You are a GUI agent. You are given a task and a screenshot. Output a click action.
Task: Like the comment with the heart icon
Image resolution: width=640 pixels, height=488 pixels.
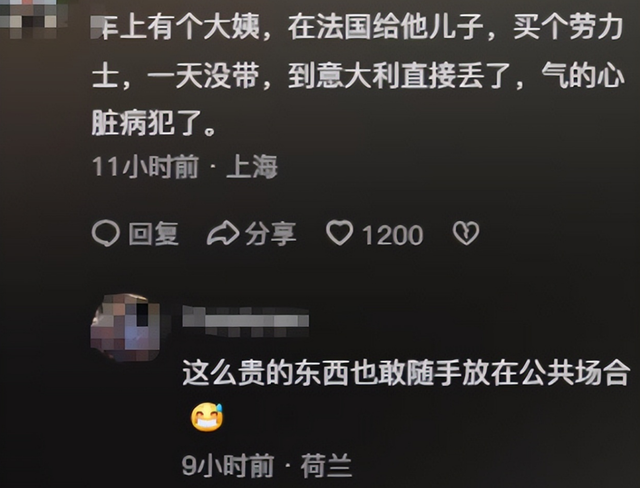click(x=339, y=233)
